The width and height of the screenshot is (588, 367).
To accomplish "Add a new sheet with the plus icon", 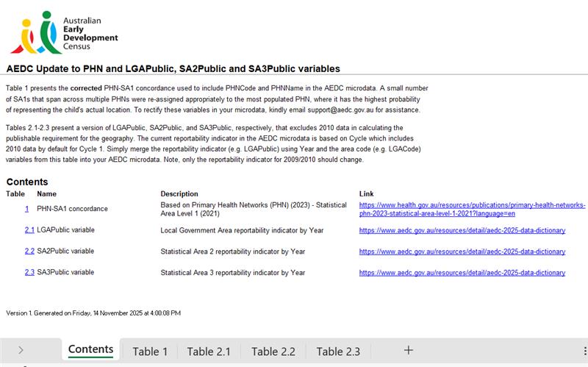I will point(409,350).
